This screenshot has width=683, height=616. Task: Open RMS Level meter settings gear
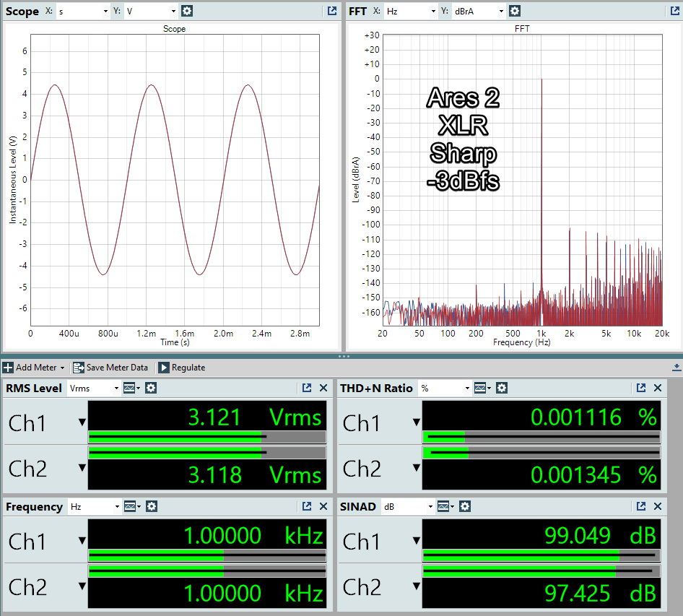pos(151,388)
